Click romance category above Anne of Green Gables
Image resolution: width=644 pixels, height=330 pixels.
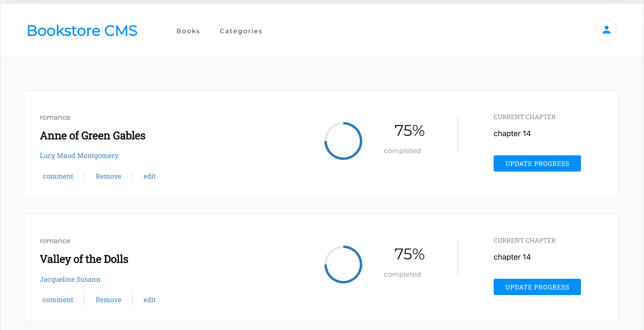tap(55, 117)
